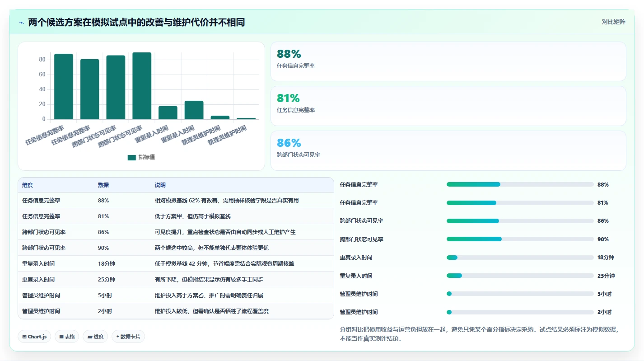Select the table note starting '低于模拟基线 42 分钟'
The image size is (644, 361).
click(224, 264)
